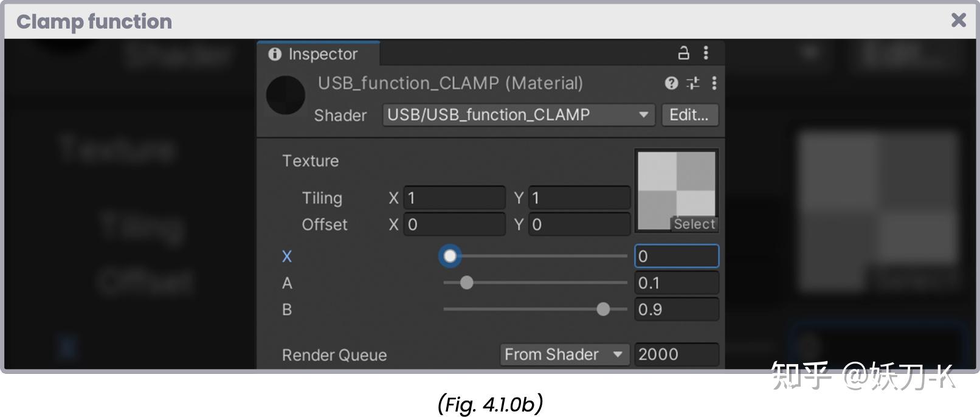980x417 pixels.
Task: Click the Tiling X input field
Action: (x=454, y=198)
